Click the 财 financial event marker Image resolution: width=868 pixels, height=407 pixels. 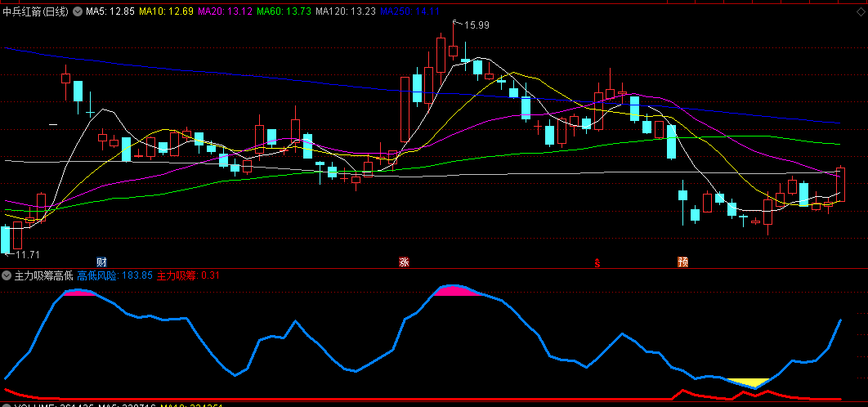coord(101,262)
